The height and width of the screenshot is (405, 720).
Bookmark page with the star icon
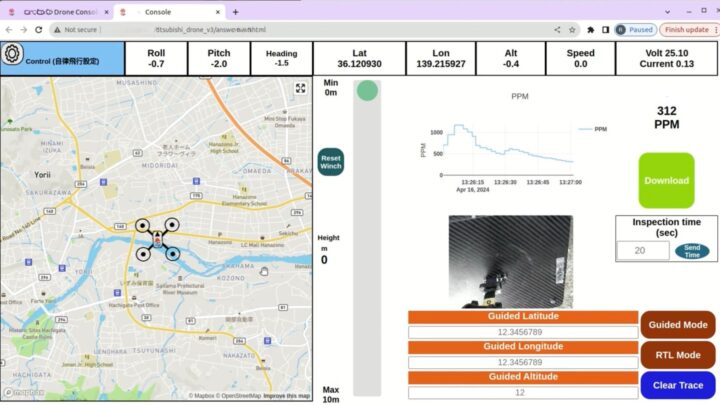click(x=572, y=30)
